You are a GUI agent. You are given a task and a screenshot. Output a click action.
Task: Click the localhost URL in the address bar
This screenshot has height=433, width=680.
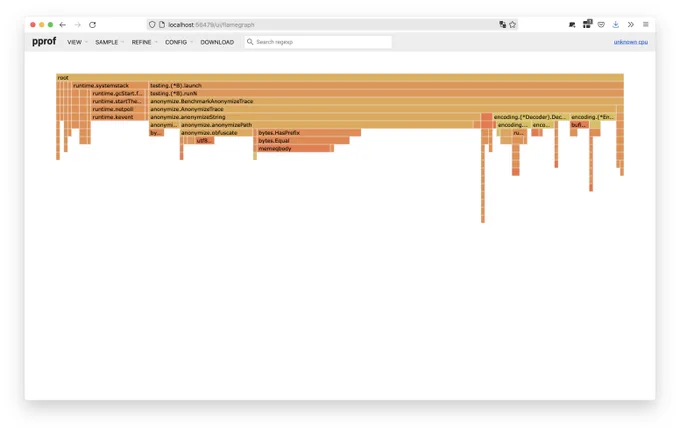point(211,25)
